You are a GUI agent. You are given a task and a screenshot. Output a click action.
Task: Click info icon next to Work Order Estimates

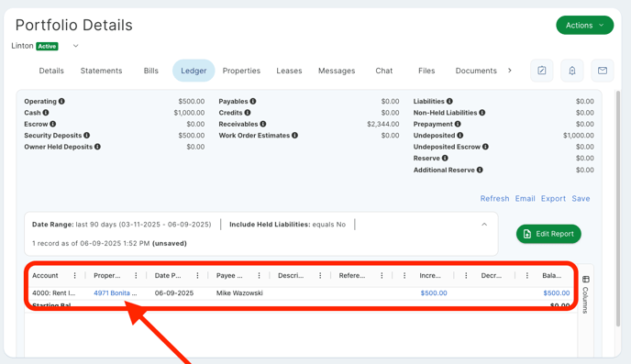point(295,136)
